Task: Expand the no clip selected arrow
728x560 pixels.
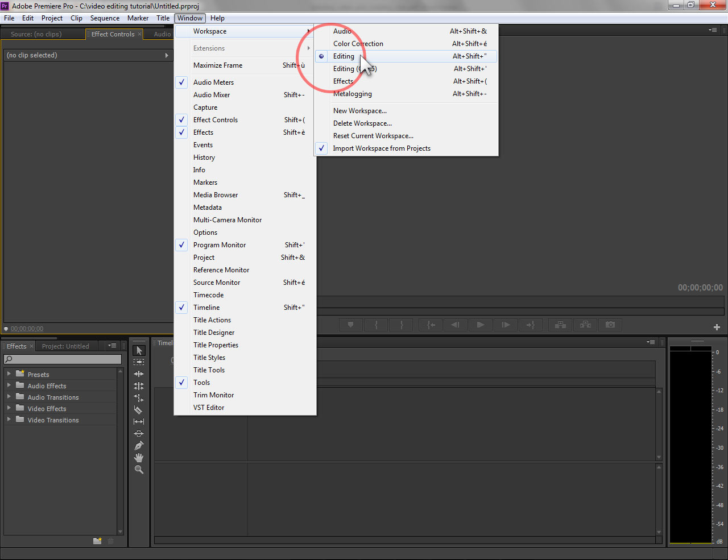Action: (167, 55)
